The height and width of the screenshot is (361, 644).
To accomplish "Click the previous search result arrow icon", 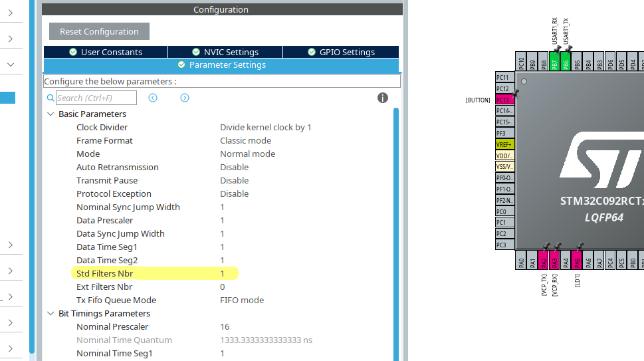I will tap(153, 98).
